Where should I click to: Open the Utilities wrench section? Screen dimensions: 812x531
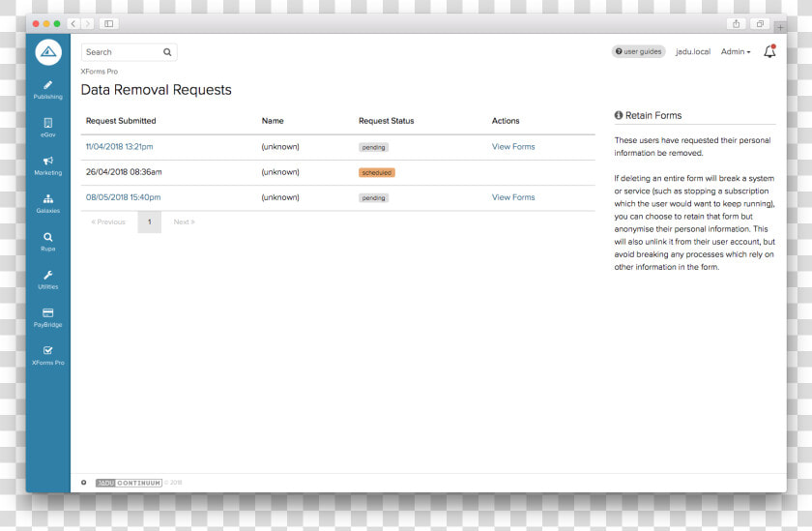click(x=48, y=280)
